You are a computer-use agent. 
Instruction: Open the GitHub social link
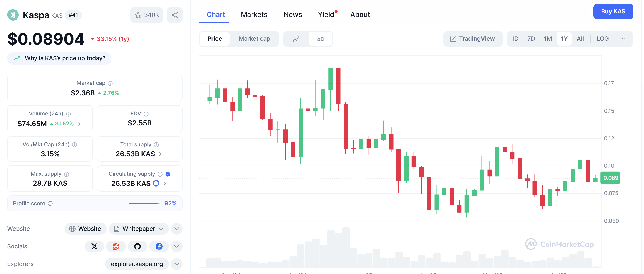pyautogui.click(x=137, y=246)
